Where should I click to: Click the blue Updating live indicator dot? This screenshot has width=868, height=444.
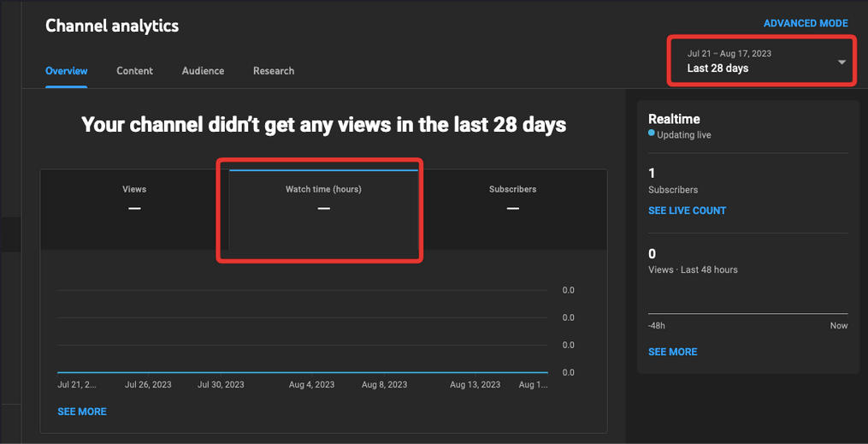[651, 133]
